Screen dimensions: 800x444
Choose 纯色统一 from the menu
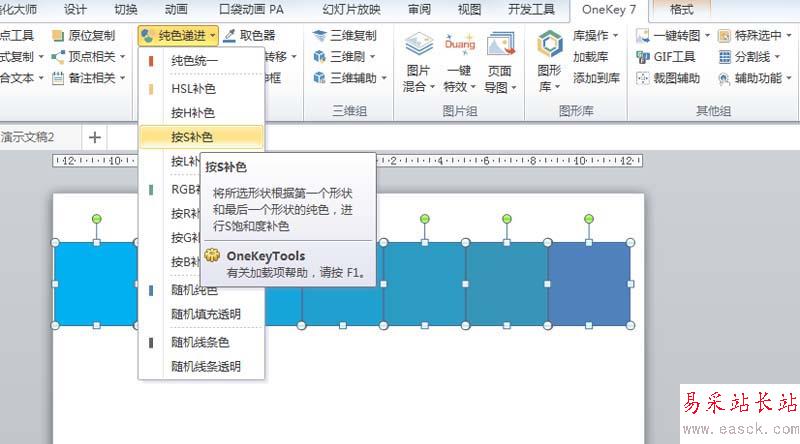pyautogui.click(x=202, y=61)
